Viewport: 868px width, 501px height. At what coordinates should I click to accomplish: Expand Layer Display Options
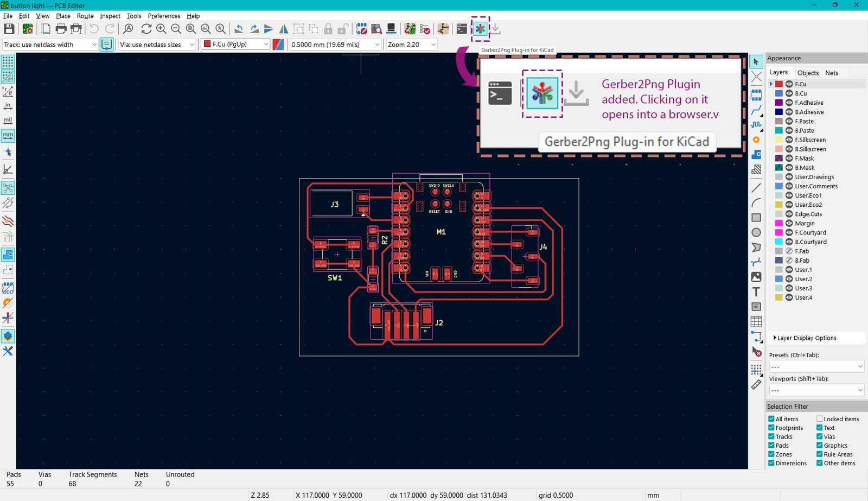click(x=805, y=338)
